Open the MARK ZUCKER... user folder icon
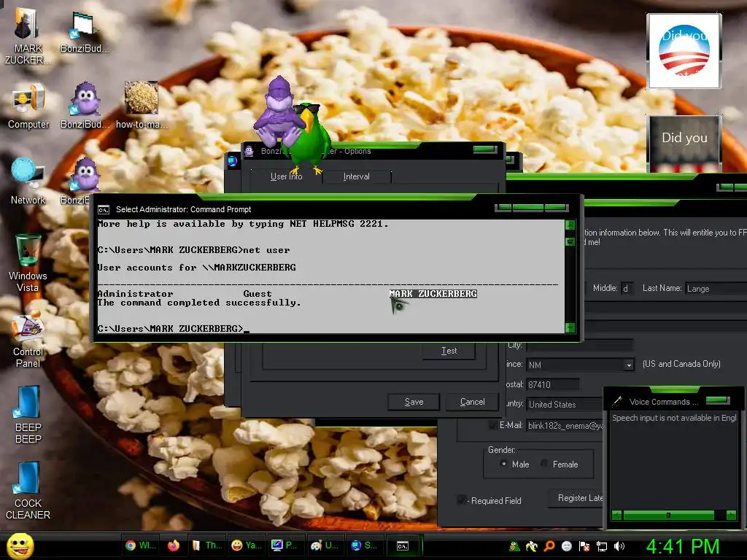 (x=27, y=35)
